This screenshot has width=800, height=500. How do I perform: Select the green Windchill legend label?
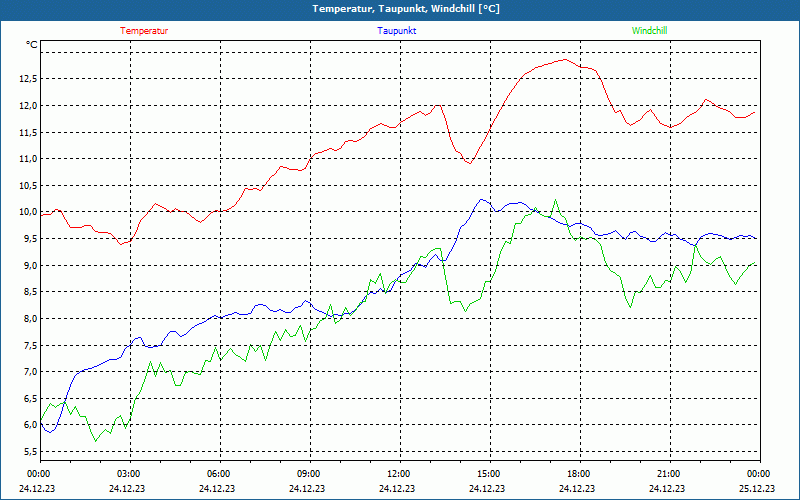(x=649, y=31)
